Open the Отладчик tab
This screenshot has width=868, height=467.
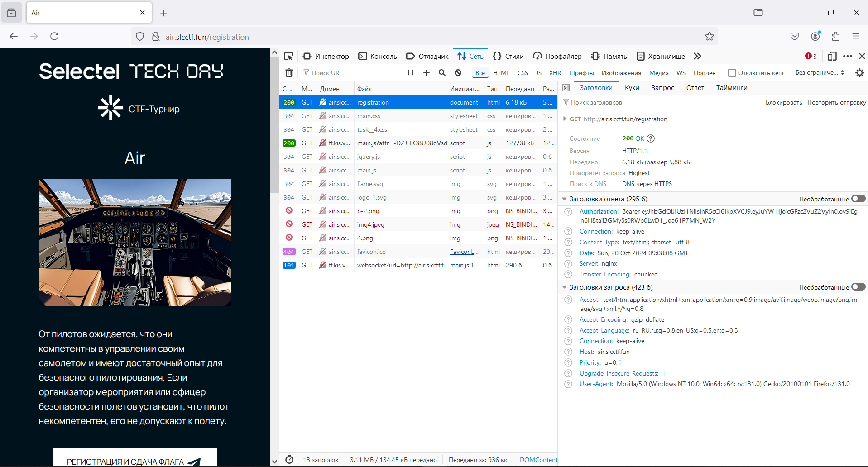pyautogui.click(x=427, y=56)
